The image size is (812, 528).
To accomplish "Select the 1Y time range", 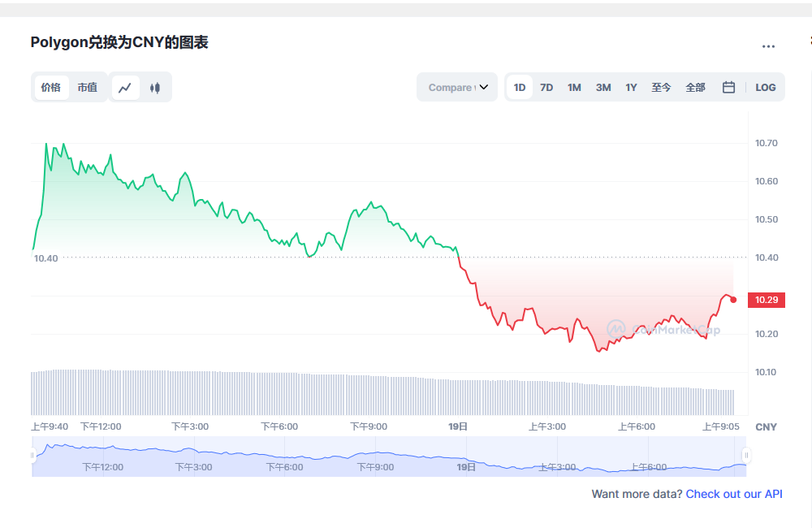I will pos(631,88).
